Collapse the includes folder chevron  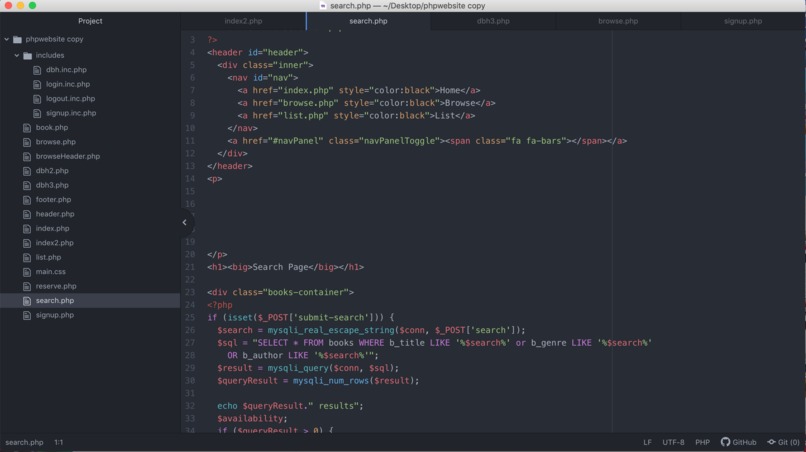pyautogui.click(x=17, y=55)
